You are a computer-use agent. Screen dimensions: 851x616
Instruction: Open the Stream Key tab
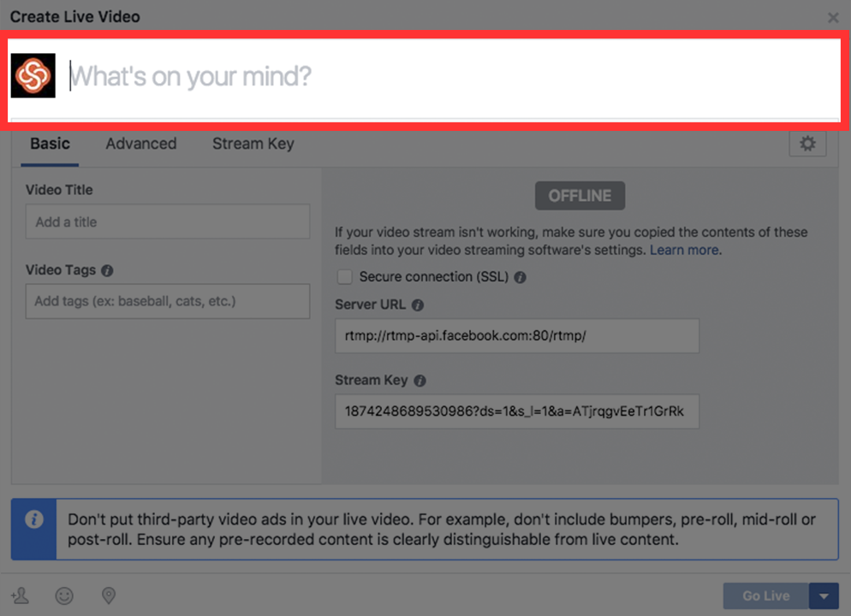(x=253, y=144)
